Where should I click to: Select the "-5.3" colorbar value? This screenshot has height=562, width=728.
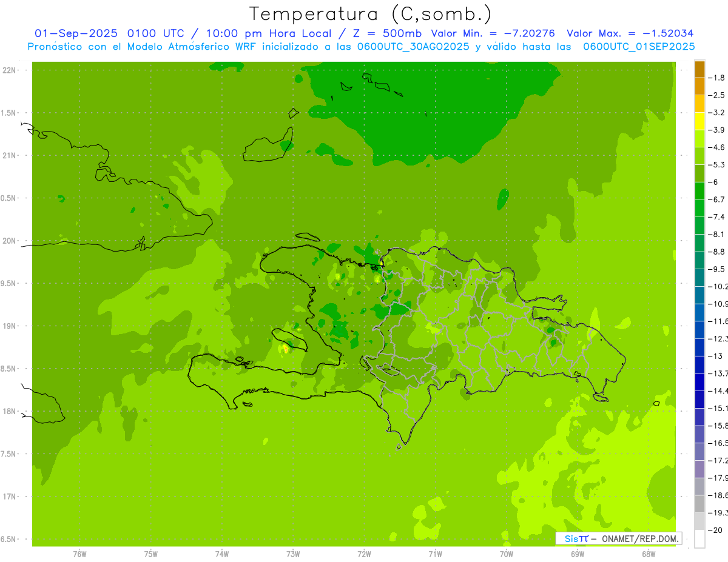[x=716, y=165]
